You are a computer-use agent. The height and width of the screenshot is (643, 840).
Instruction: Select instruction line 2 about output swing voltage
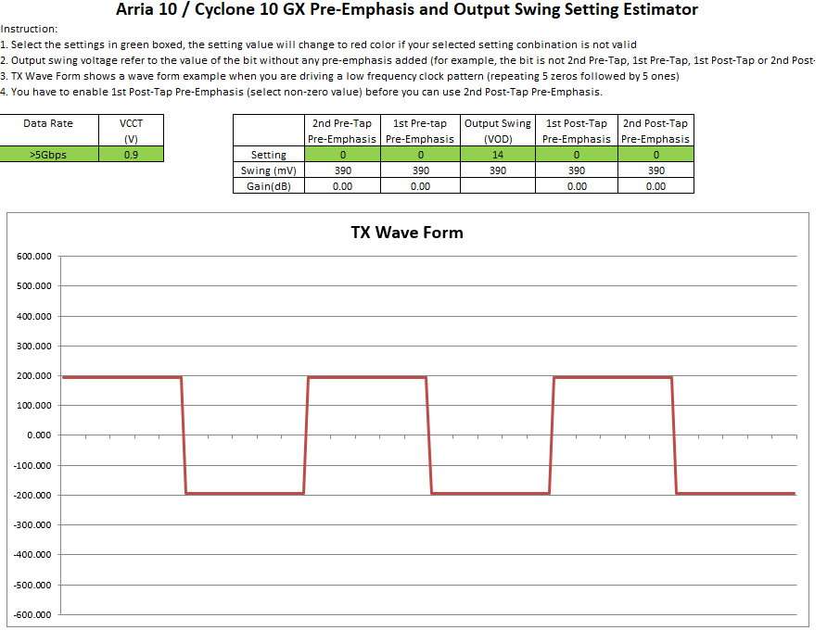(408, 60)
